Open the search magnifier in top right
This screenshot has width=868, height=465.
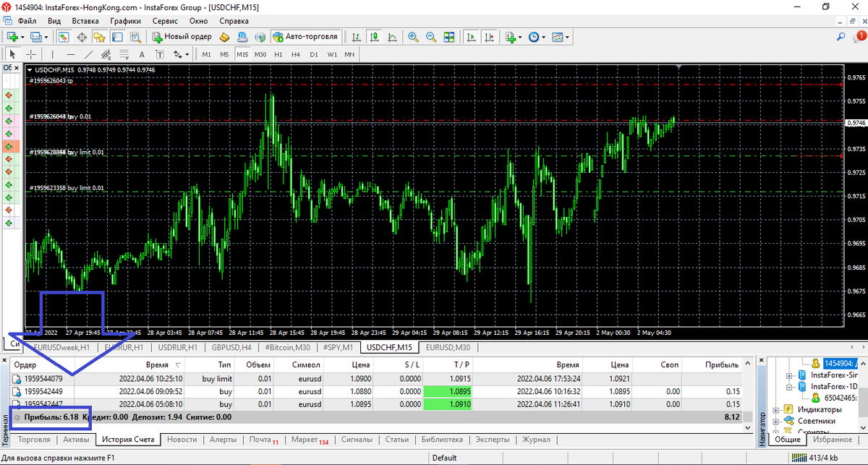point(841,36)
